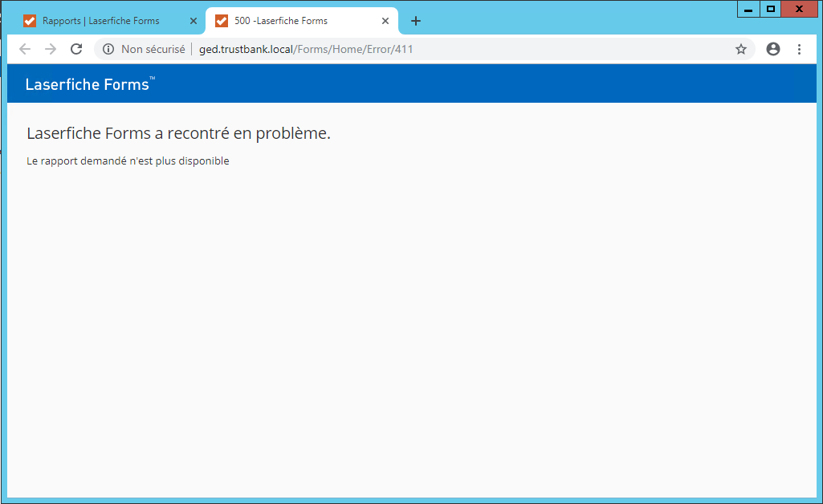
Task: Open the Chrome three-dot menu
Action: pyautogui.click(x=799, y=49)
